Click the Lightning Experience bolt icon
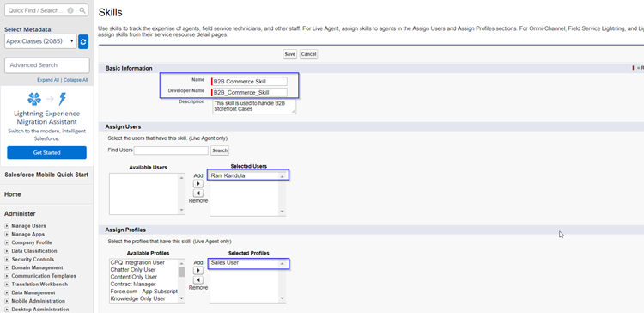644x313 pixels. (63, 99)
